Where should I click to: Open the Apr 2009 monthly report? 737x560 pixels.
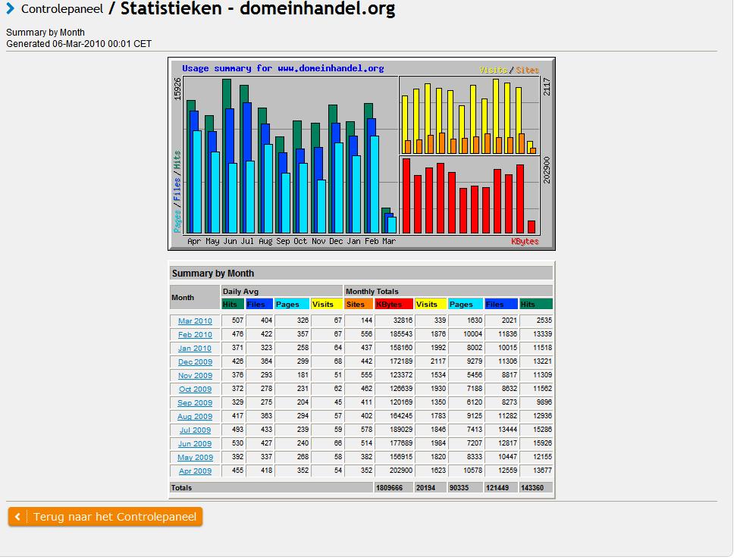tap(195, 471)
